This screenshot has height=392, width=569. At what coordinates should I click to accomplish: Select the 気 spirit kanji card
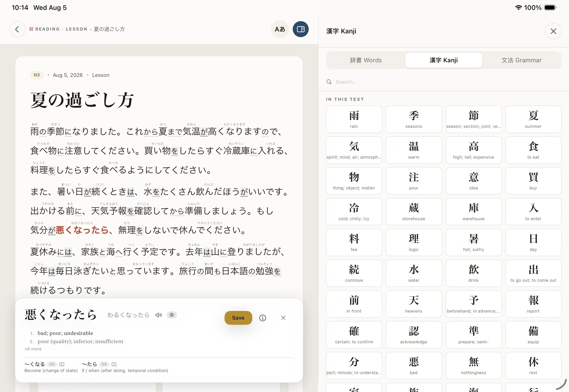pos(354,150)
